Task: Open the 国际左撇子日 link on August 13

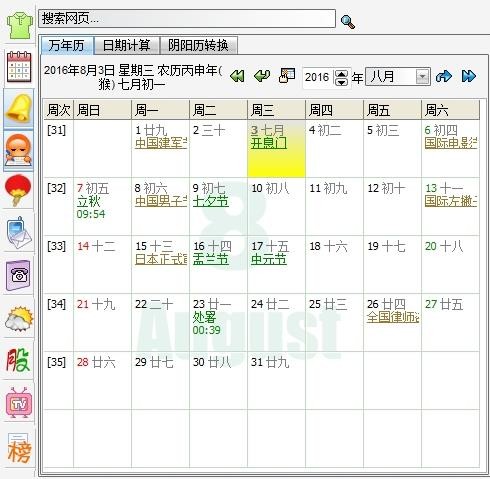Action: point(451,201)
